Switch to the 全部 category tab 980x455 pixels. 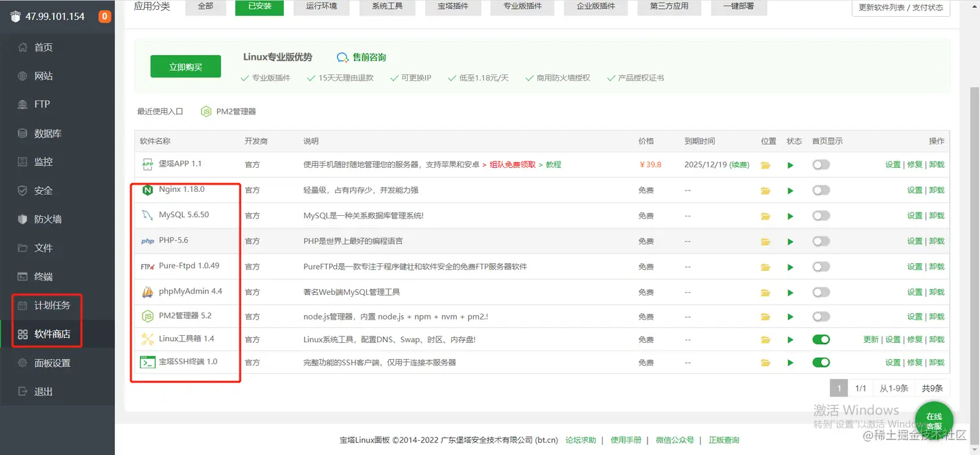coord(205,6)
